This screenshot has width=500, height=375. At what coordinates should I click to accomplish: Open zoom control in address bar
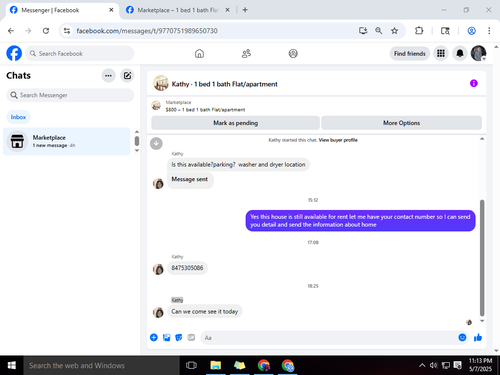(379, 31)
